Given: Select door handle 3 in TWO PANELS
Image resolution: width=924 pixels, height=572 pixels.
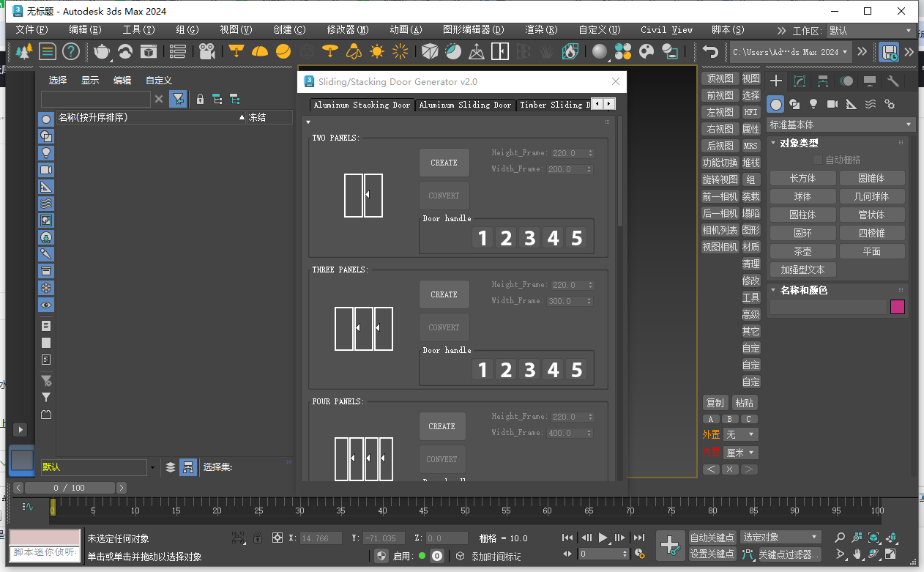Looking at the screenshot, I should 529,238.
